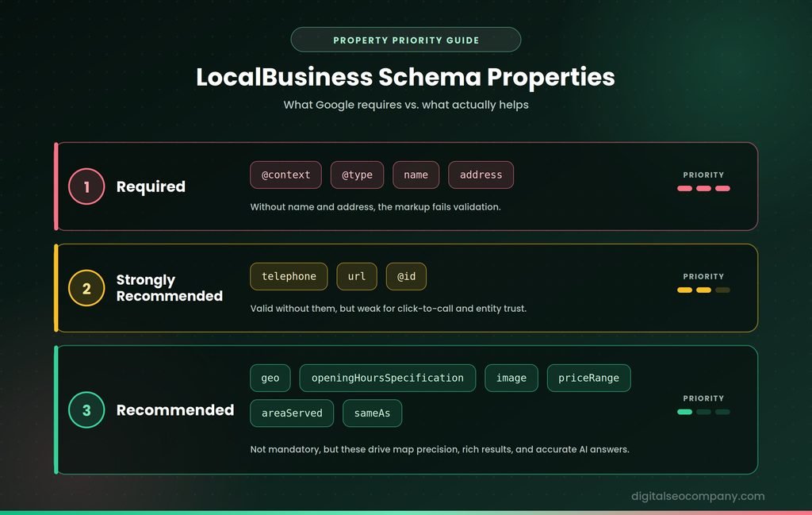Select the sameAs property tag
Image resolution: width=812 pixels, height=515 pixels.
(373, 413)
